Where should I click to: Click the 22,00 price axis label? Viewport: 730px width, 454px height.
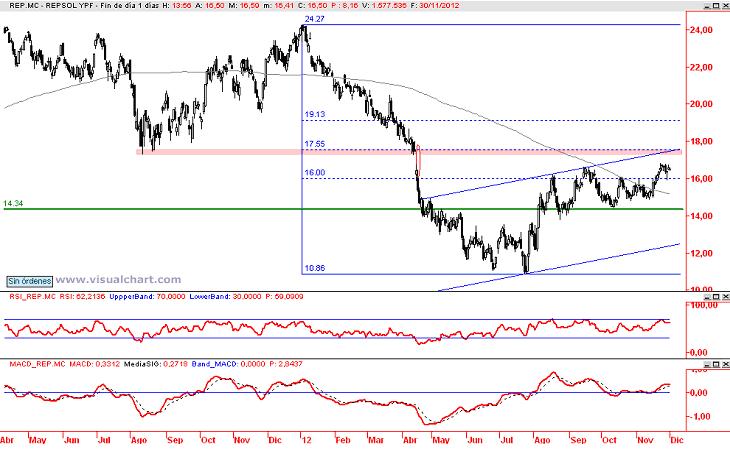(701, 67)
